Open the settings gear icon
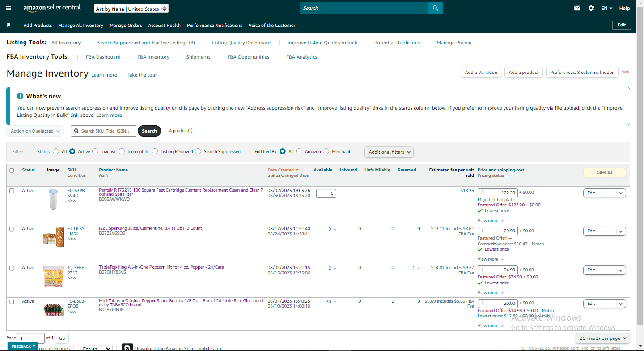This screenshot has height=351, width=644. [591, 8]
